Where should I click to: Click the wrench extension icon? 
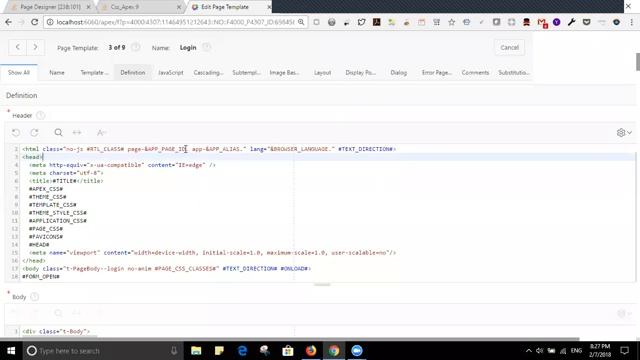[571, 22]
